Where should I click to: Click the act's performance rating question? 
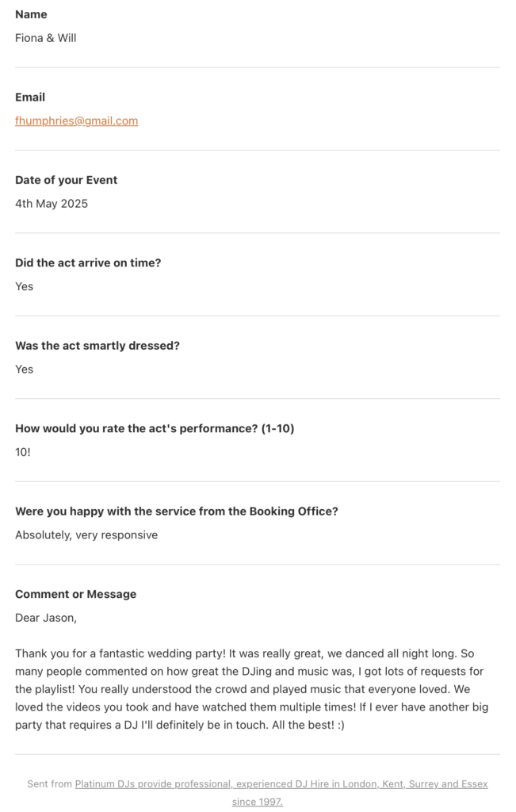point(155,428)
